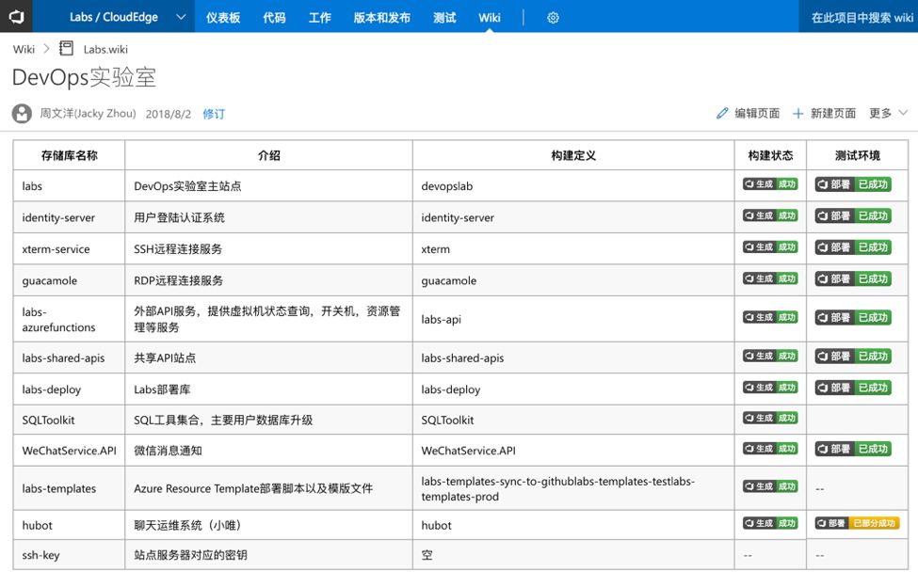Viewport: 918px width, 588px height.
Task: Open build badge for xterm-service row
Action: click(770, 247)
